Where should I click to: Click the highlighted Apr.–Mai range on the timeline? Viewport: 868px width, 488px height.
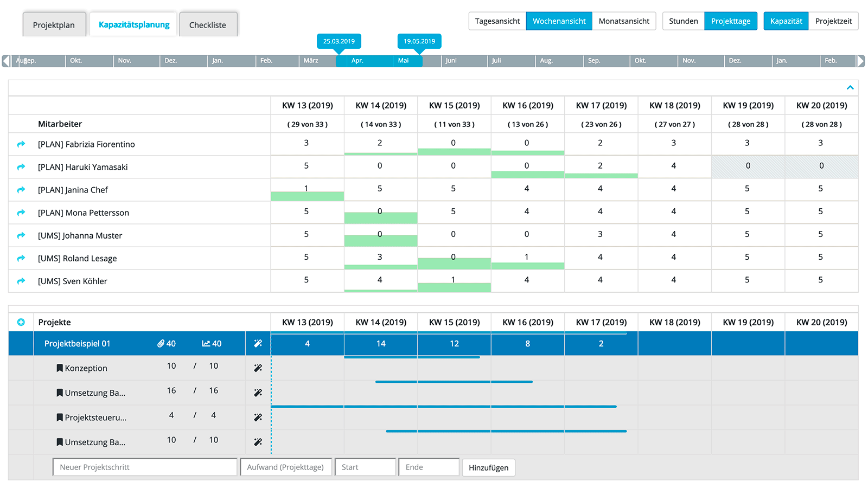tap(379, 61)
